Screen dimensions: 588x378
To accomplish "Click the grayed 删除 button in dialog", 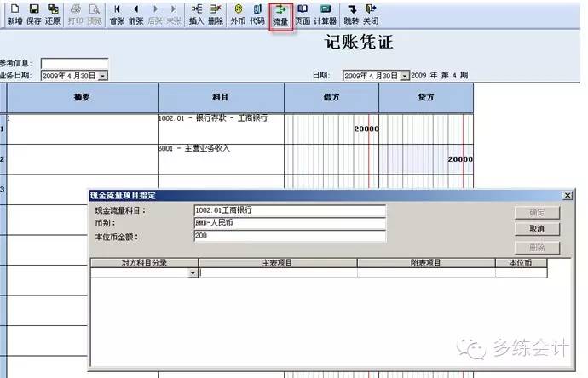I will pos(537,247).
